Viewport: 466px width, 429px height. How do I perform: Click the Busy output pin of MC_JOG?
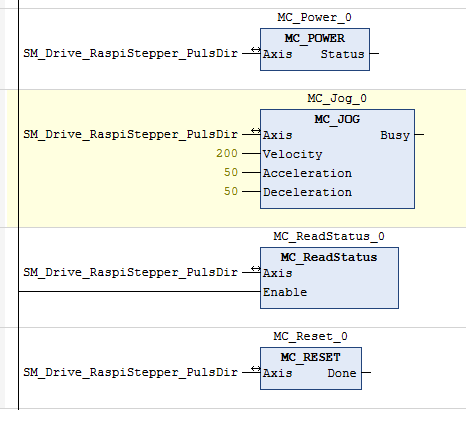tap(395, 135)
